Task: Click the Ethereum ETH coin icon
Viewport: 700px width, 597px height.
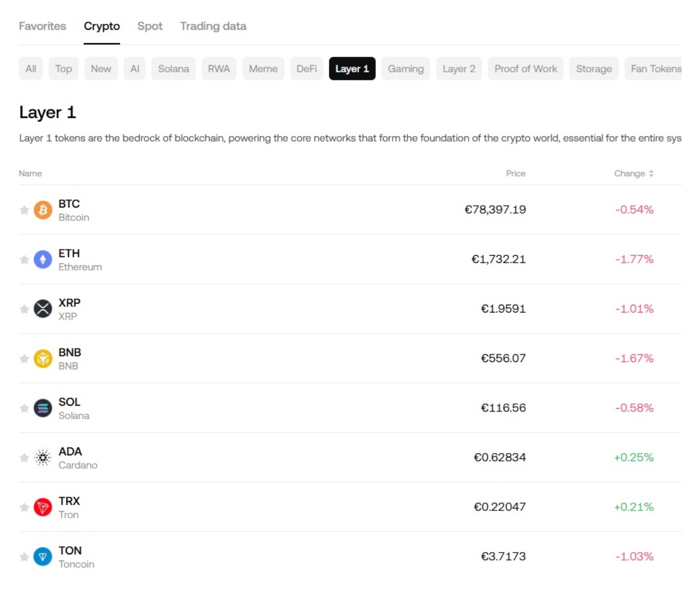Action: click(x=42, y=260)
